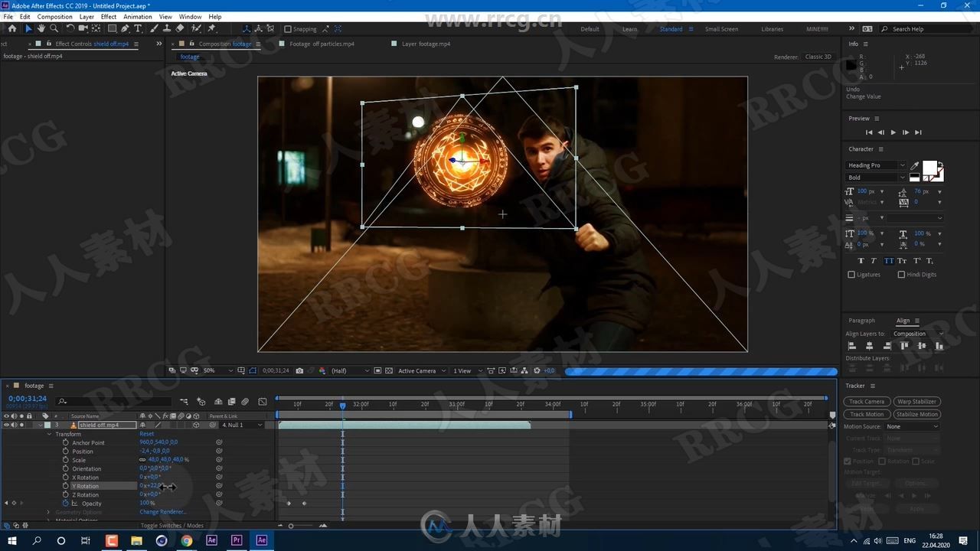This screenshot has width=980, height=551.
Task: Select the Eraser tool
Action: pyautogui.click(x=179, y=28)
